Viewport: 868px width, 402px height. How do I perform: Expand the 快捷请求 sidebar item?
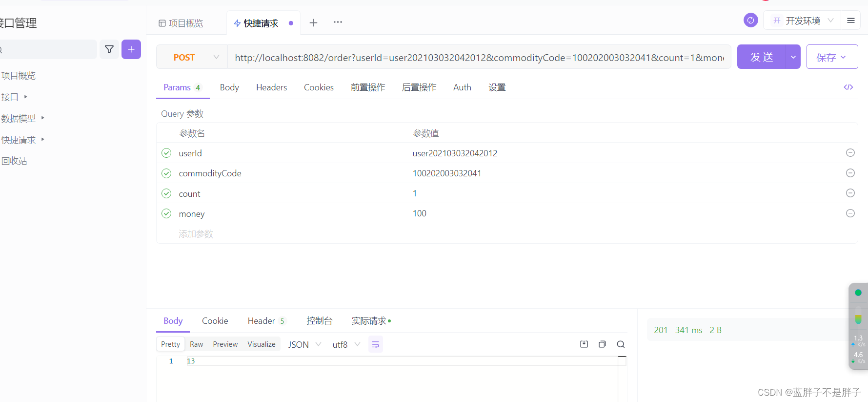[x=43, y=139]
